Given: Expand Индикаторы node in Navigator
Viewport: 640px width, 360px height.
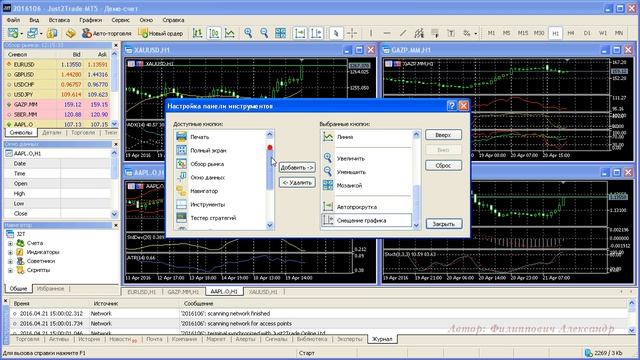Looking at the screenshot, I should tap(10, 252).
